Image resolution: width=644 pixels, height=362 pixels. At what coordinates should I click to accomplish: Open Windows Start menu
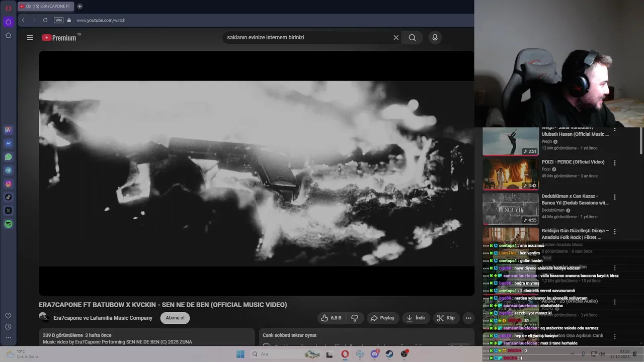(x=240, y=354)
